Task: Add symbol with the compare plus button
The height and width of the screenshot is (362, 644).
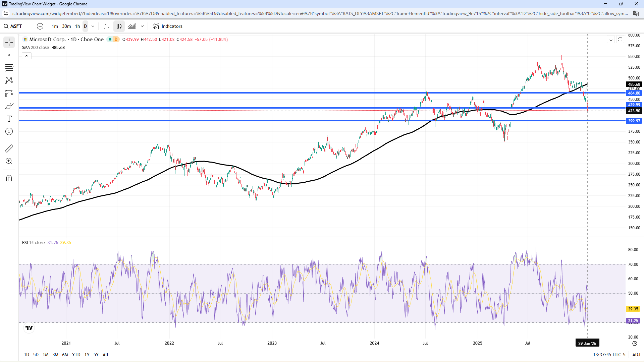Action: pos(40,26)
